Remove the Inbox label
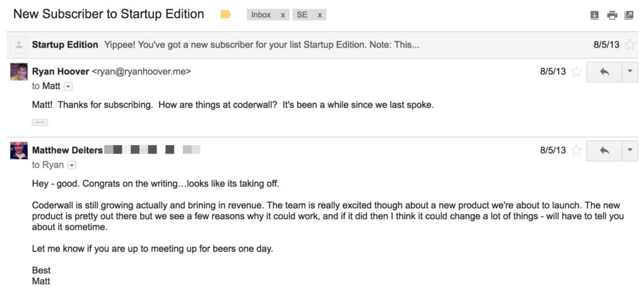The width and height of the screenshot is (644, 290). point(283,15)
